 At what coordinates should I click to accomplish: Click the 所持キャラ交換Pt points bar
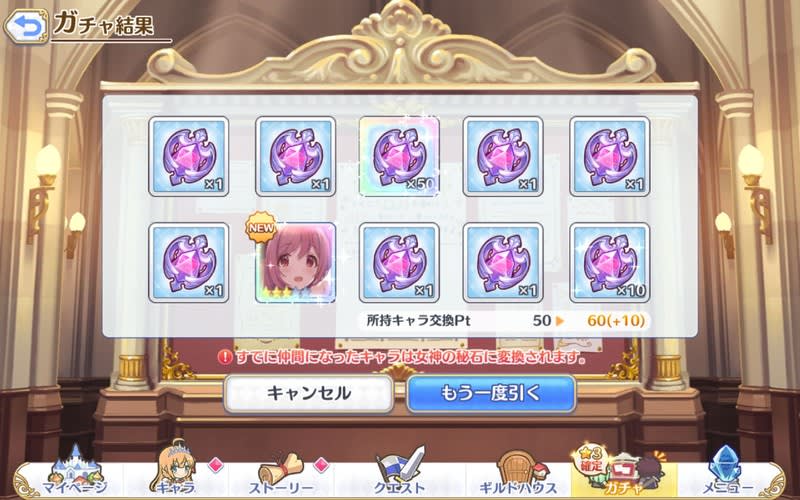[x=503, y=321]
